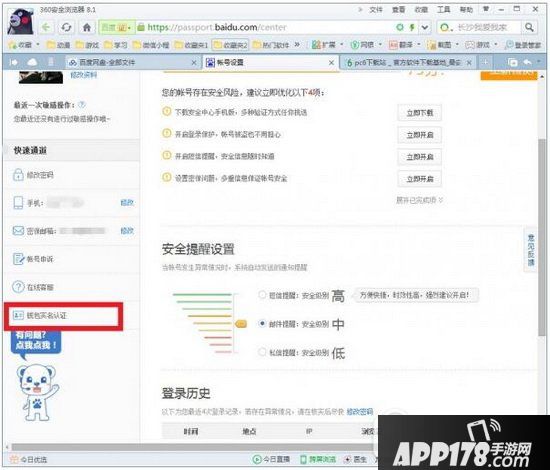Click the search input box
Screen dimensions: 550x470
point(485,27)
